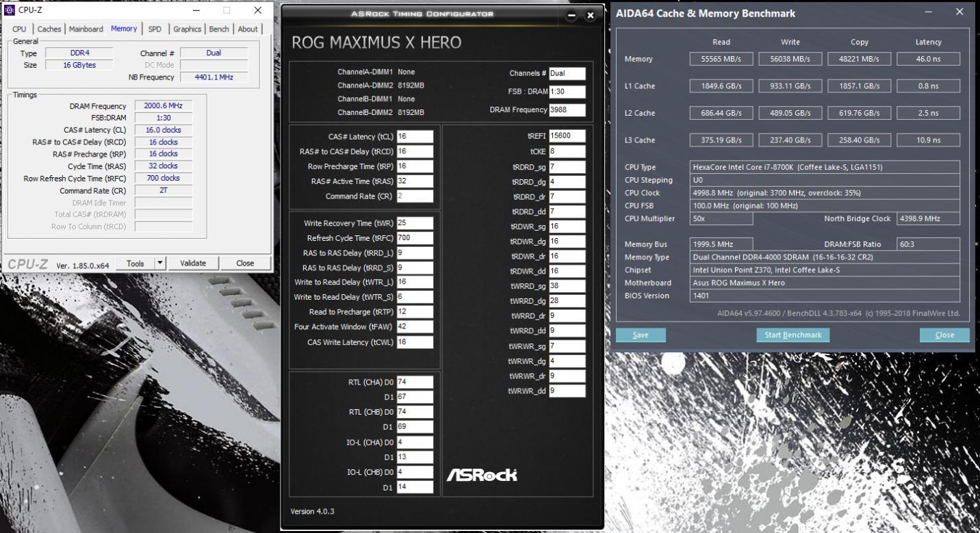The image size is (980, 533).
Task: Open the CPU tab in CPU-Z
Action: coord(20,29)
